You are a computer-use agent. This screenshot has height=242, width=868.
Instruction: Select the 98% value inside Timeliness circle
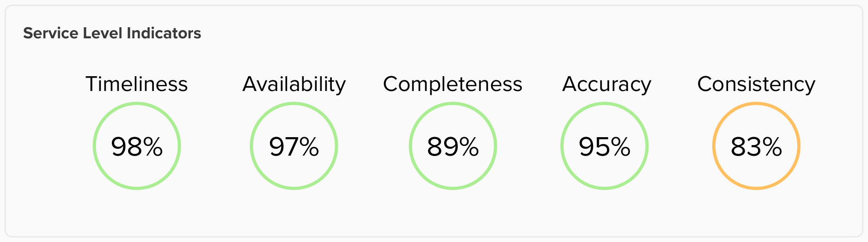click(x=137, y=147)
